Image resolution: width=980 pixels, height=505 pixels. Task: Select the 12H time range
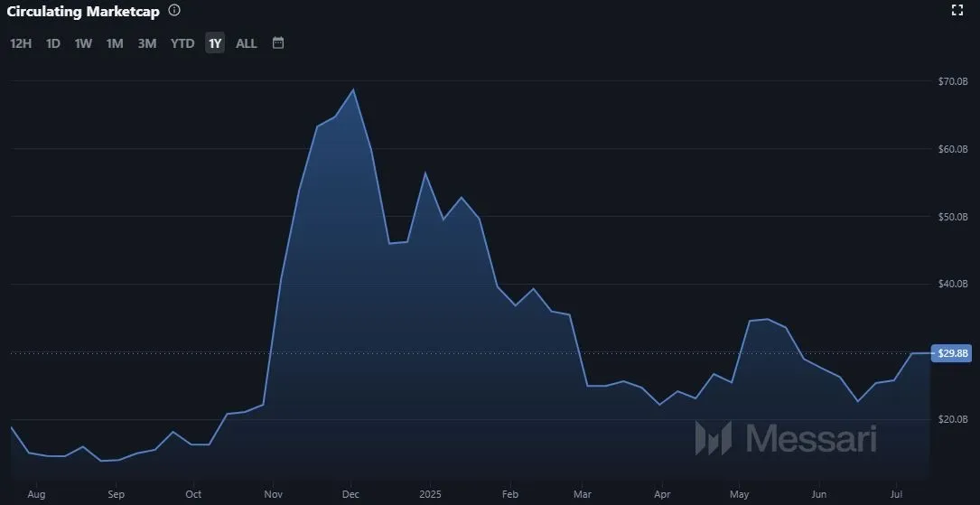point(21,43)
